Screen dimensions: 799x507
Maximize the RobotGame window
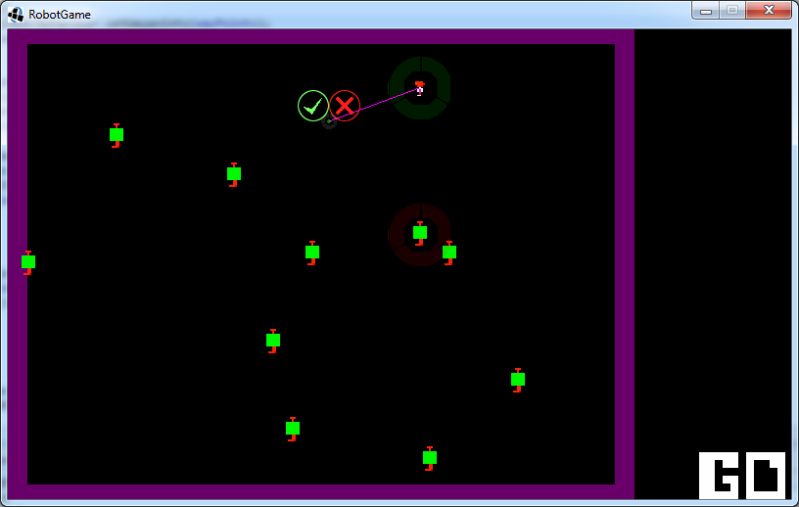click(x=732, y=10)
